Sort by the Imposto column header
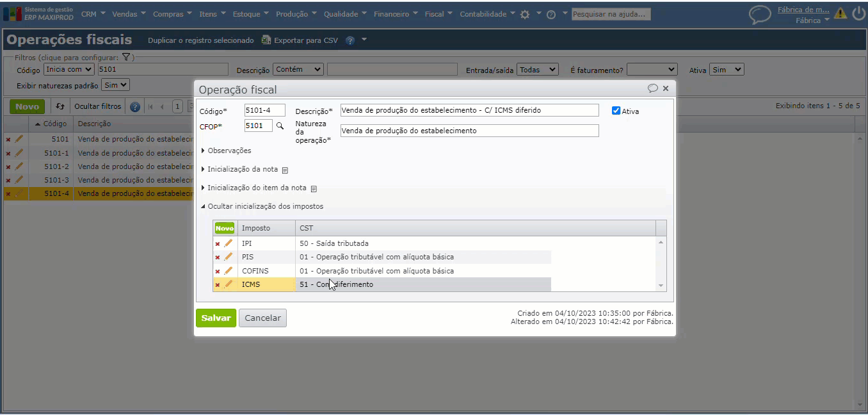The width and height of the screenshot is (868, 415). pos(266,228)
